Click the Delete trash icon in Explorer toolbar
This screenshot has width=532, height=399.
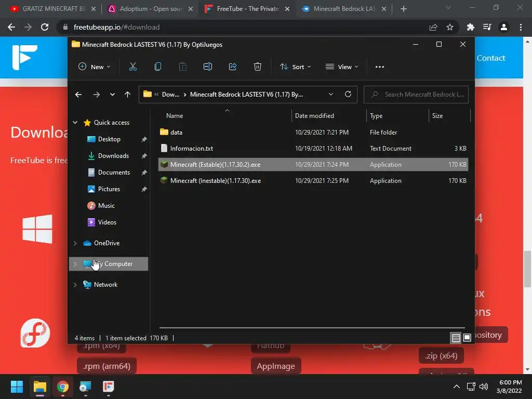(x=258, y=67)
